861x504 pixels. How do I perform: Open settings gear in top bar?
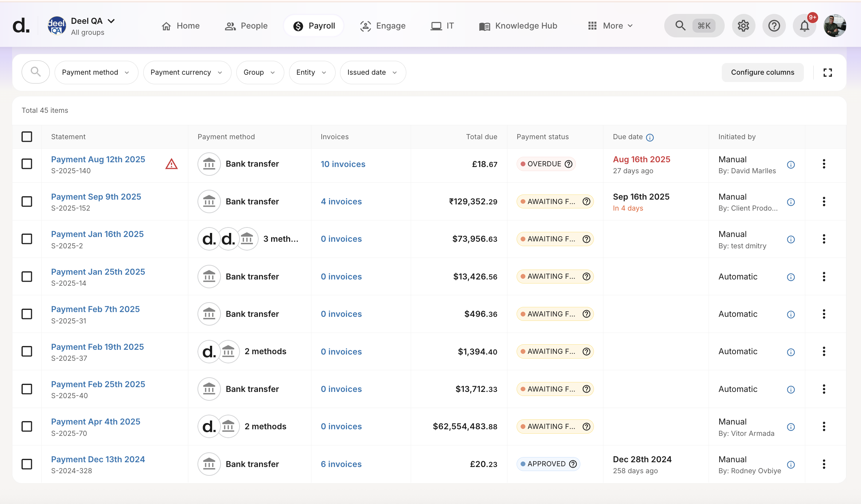tap(743, 26)
